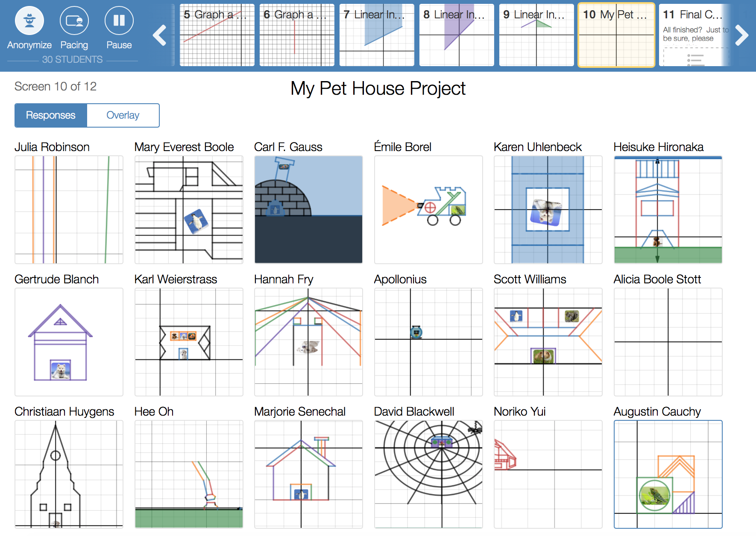Open David Blackwell's spider web response
Image resolution: width=756 pixels, height=536 pixels.
pyautogui.click(x=428, y=474)
